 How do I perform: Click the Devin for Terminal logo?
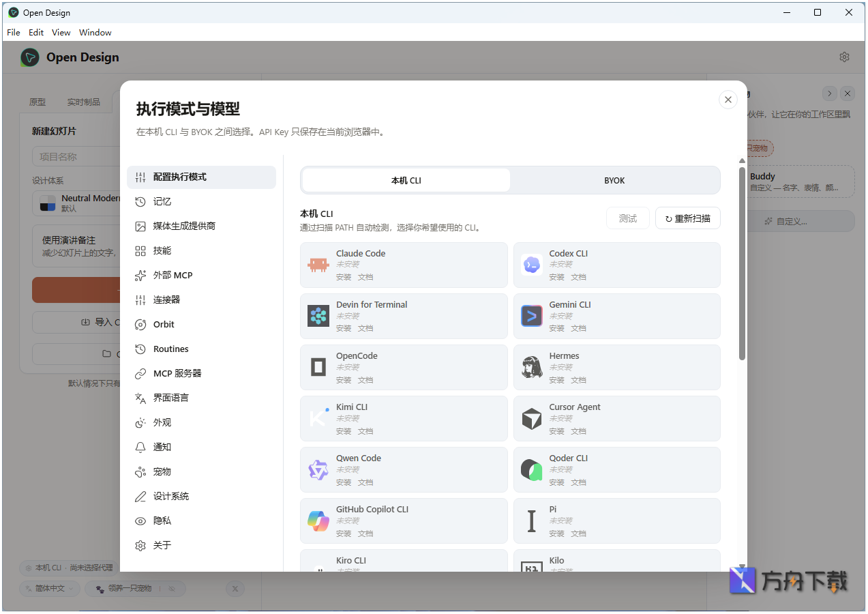pos(318,316)
